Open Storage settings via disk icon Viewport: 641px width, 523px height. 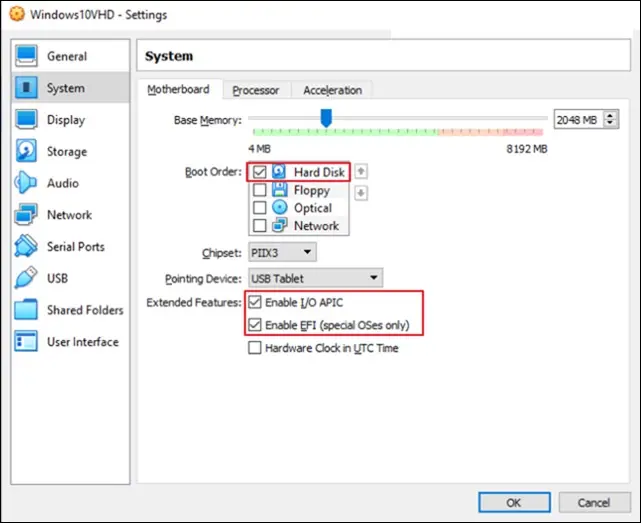tap(26, 152)
